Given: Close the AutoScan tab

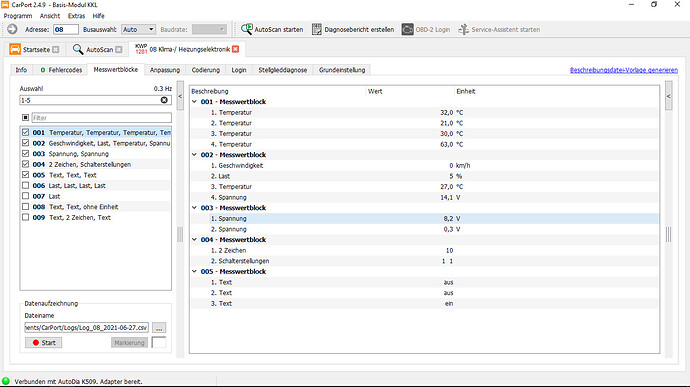Looking at the screenshot, I should coord(118,50).
